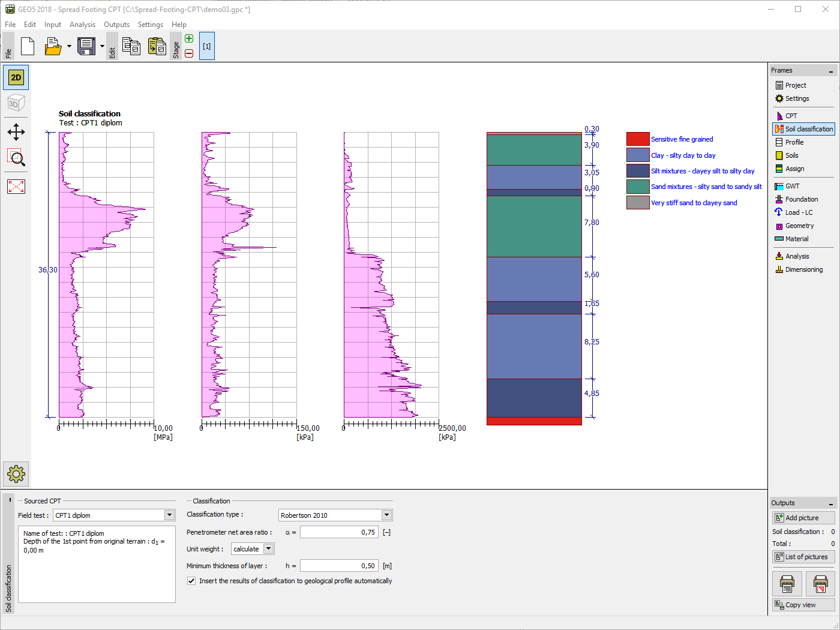This screenshot has height=630, width=840.
Task: Open the Analysis menu
Action: [82, 25]
